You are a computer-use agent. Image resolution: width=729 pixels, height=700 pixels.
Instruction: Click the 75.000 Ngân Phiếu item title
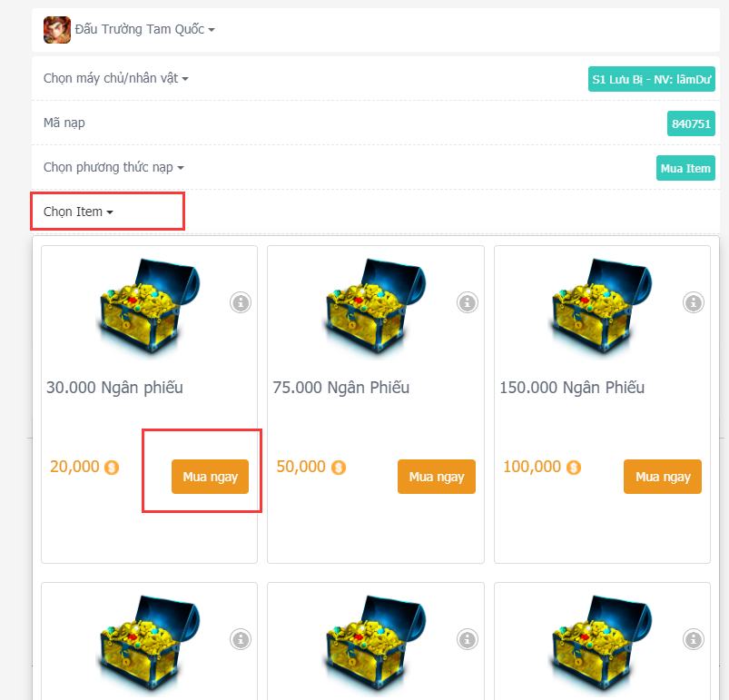tap(340, 388)
